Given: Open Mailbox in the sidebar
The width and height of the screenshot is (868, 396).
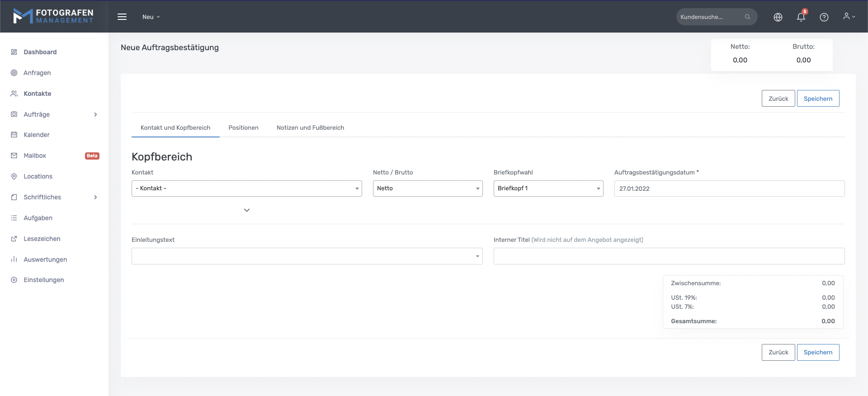Looking at the screenshot, I should [35, 156].
